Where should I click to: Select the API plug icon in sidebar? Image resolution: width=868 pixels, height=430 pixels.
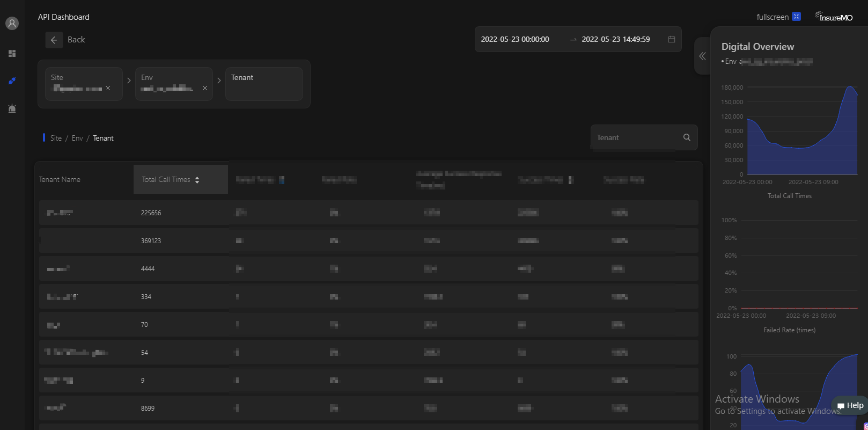(x=12, y=81)
